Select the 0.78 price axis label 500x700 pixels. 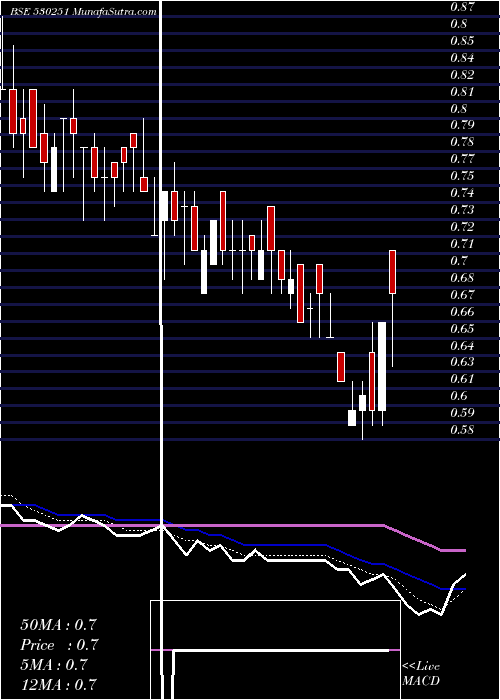[x=462, y=142]
